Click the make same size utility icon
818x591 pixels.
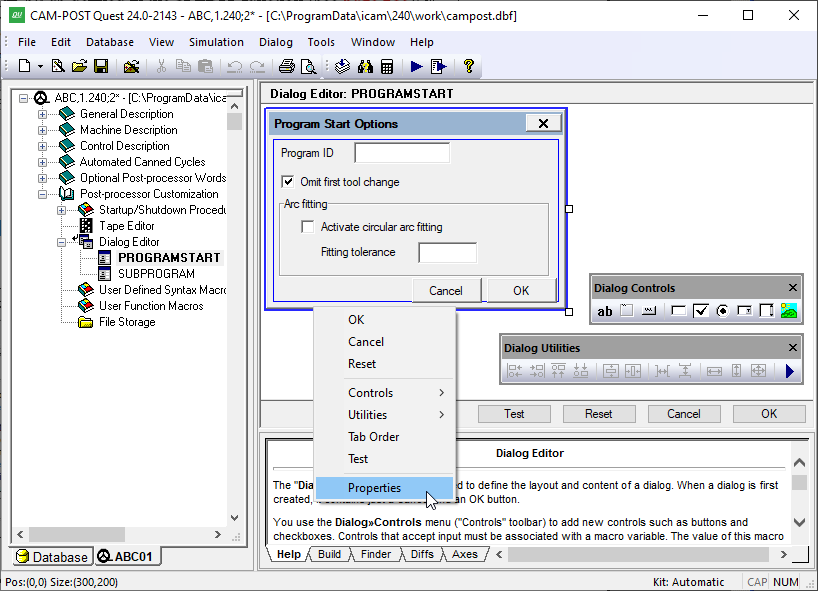point(759,371)
